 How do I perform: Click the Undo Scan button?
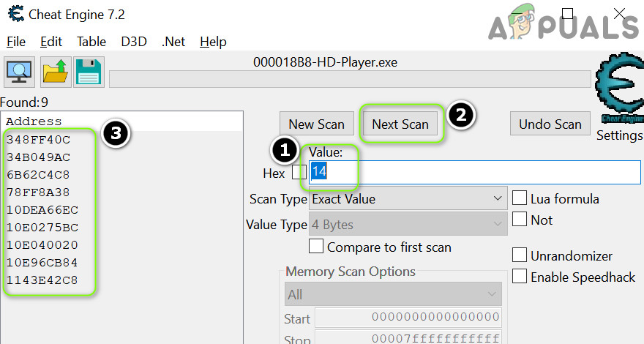[x=550, y=124]
